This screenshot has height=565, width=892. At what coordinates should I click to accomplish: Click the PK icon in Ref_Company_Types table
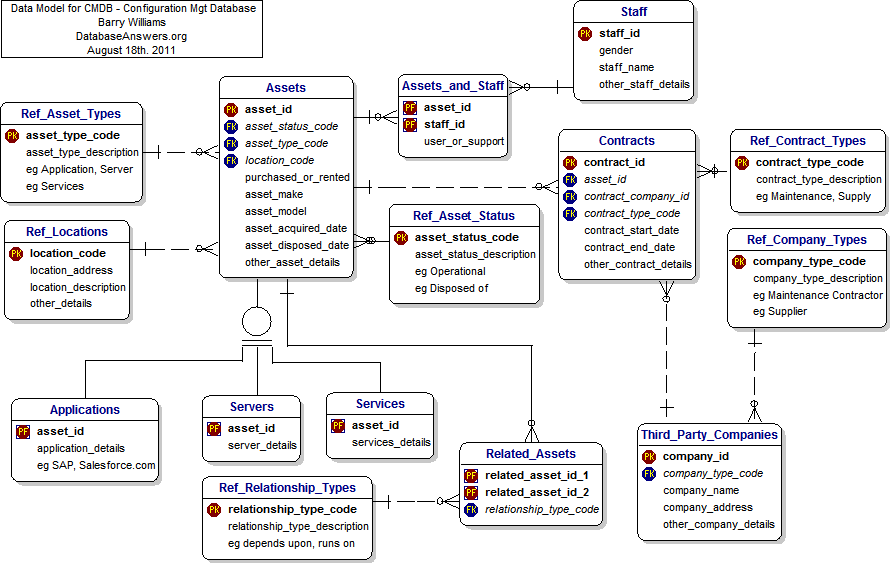click(738, 262)
